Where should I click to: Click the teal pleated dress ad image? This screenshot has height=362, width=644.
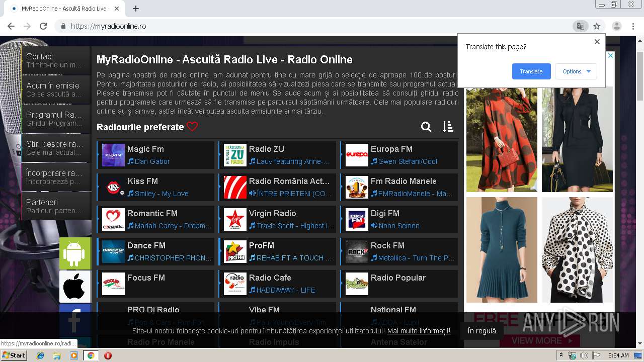(x=502, y=250)
